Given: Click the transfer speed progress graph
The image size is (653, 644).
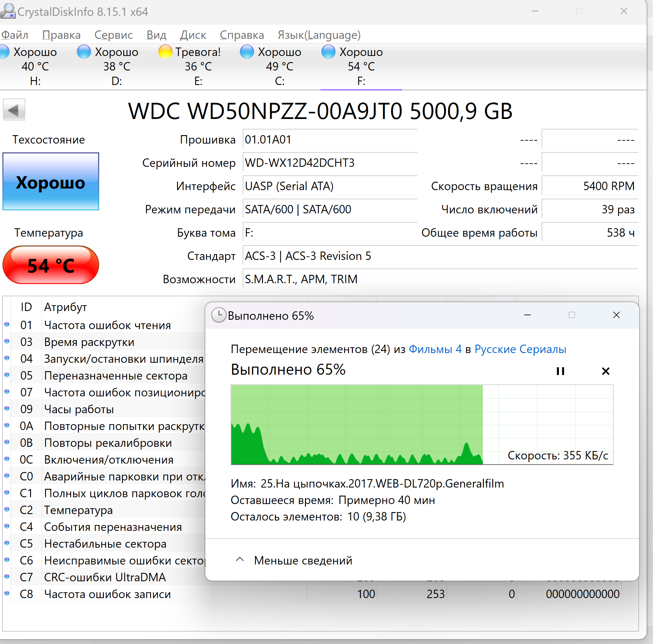Looking at the screenshot, I should 422,424.
